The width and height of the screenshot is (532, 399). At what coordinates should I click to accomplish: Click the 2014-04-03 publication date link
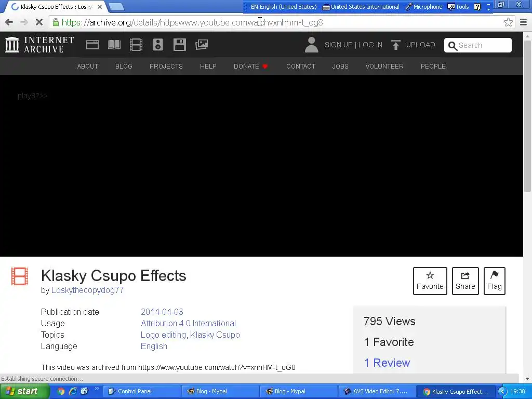[x=162, y=312]
